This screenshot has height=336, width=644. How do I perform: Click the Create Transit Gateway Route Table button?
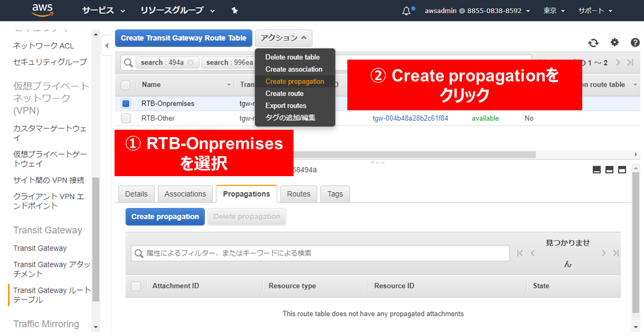tap(183, 38)
